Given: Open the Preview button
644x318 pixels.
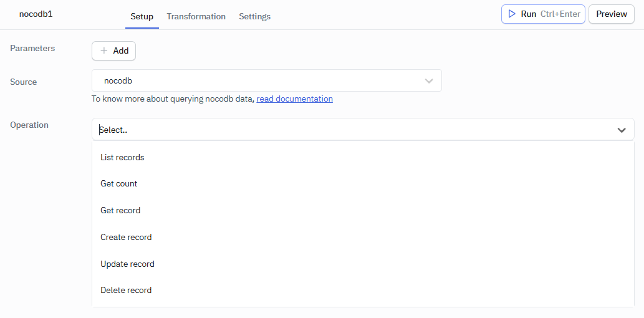Looking at the screenshot, I should click(611, 14).
